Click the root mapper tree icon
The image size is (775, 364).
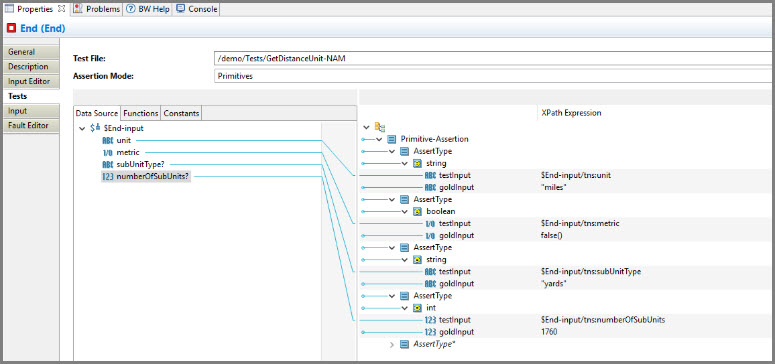[x=380, y=128]
